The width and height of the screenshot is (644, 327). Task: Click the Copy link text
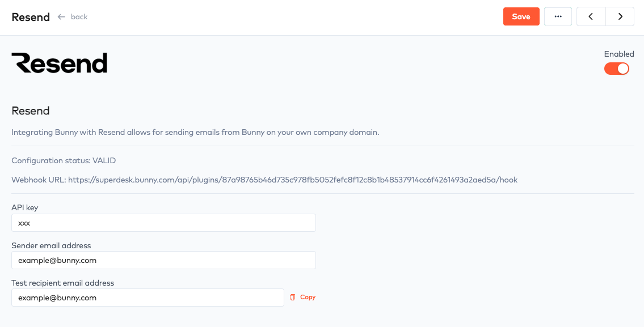(x=308, y=297)
